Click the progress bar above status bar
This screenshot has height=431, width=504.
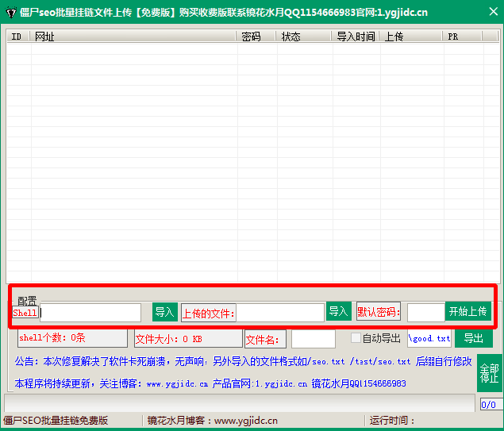[240, 402]
